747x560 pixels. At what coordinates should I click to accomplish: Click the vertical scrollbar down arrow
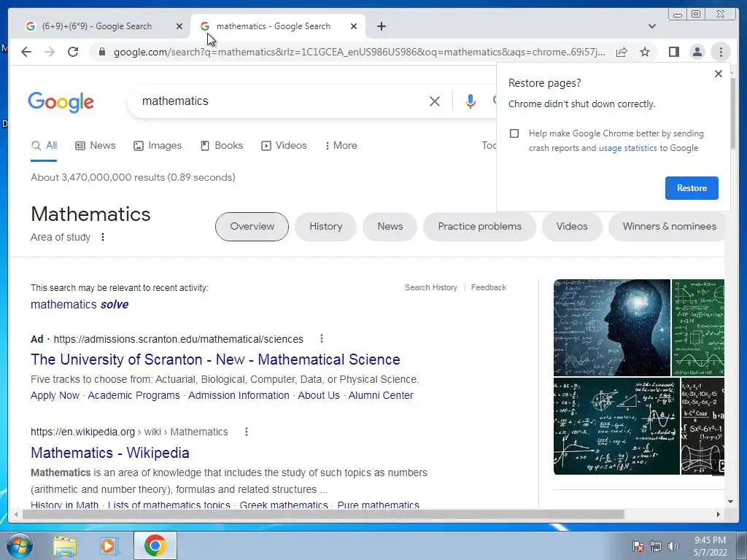pyautogui.click(x=730, y=502)
